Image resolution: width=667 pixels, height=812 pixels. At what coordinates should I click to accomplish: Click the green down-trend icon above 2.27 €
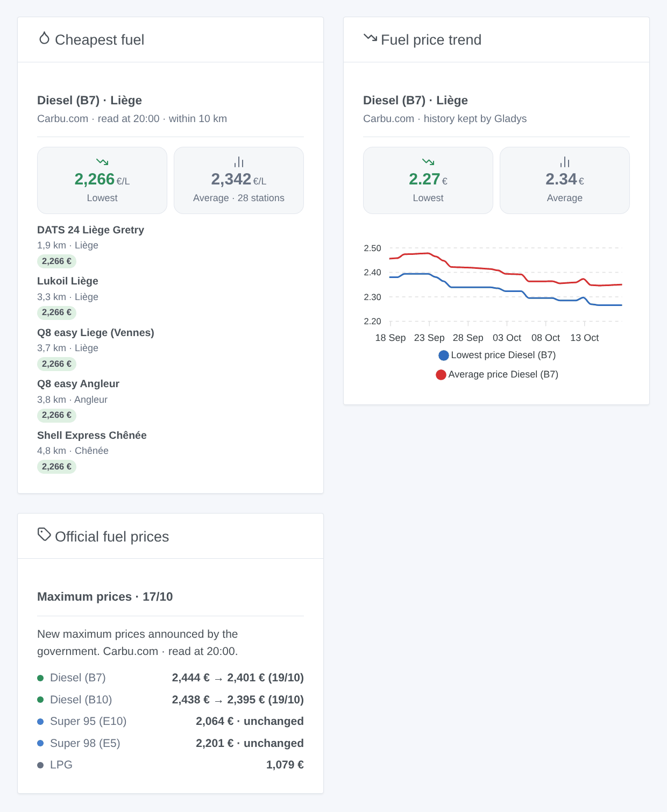coord(428,161)
